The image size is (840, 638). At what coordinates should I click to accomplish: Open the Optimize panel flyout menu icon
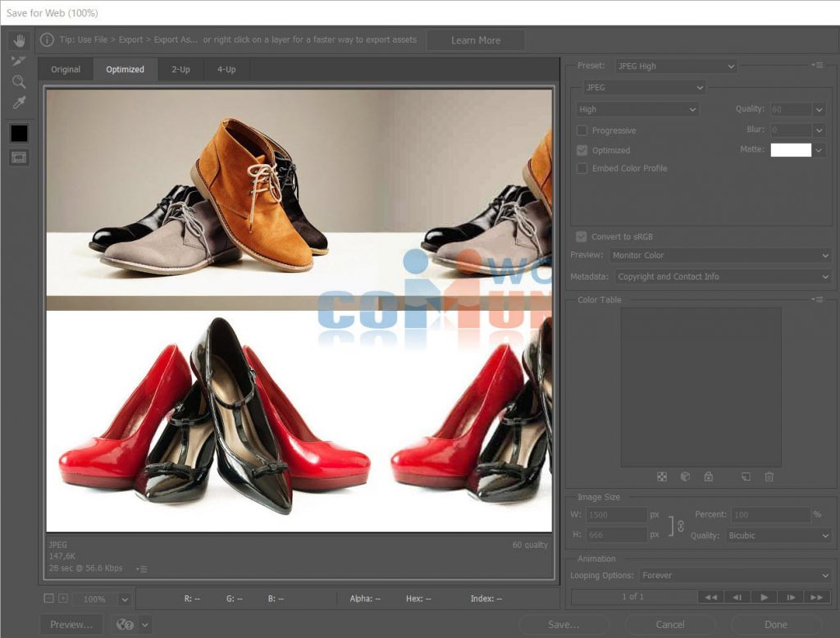817,65
